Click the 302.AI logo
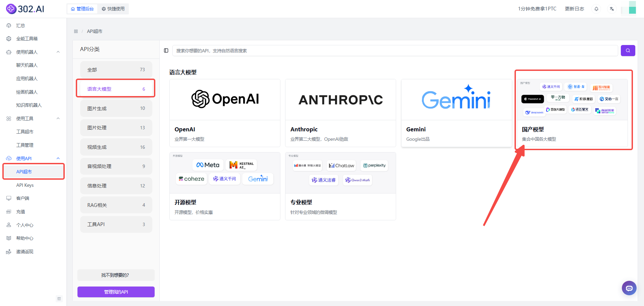The width and height of the screenshot is (644, 306). (25, 9)
